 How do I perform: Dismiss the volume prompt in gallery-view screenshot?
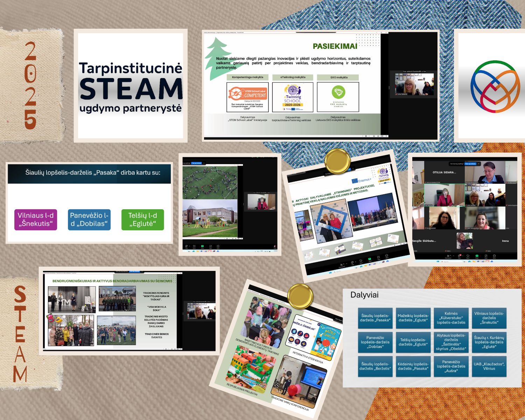[479, 164]
